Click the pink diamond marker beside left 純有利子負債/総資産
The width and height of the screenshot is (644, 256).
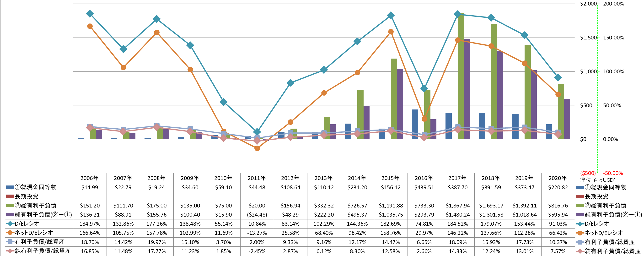10,251
